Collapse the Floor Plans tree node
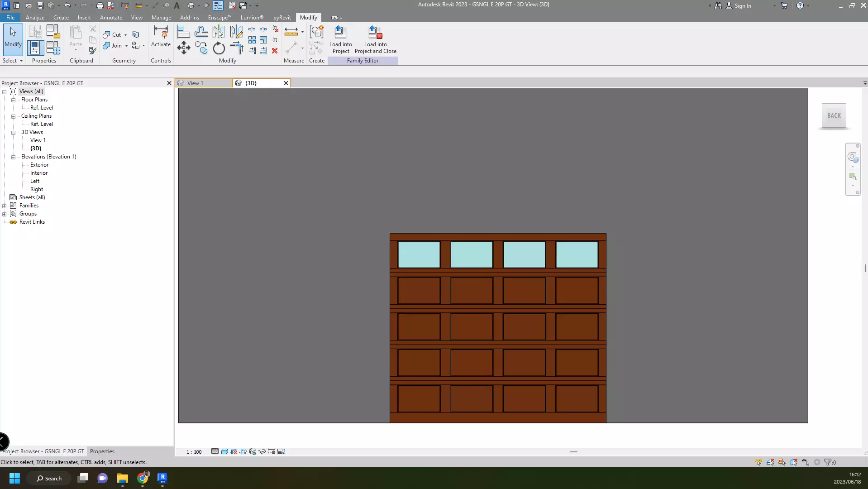This screenshot has width=868, height=489. 14,100
